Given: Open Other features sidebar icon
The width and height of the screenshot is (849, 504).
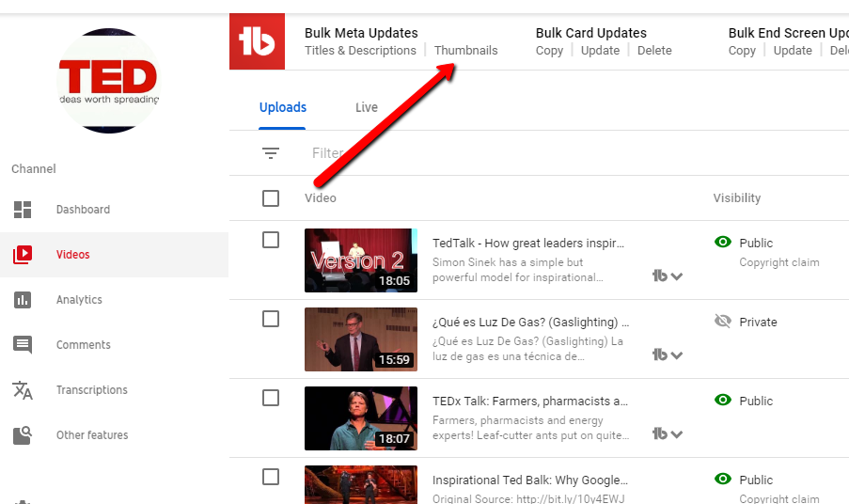Looking at the screenshot, I should [x=23, y=435].
